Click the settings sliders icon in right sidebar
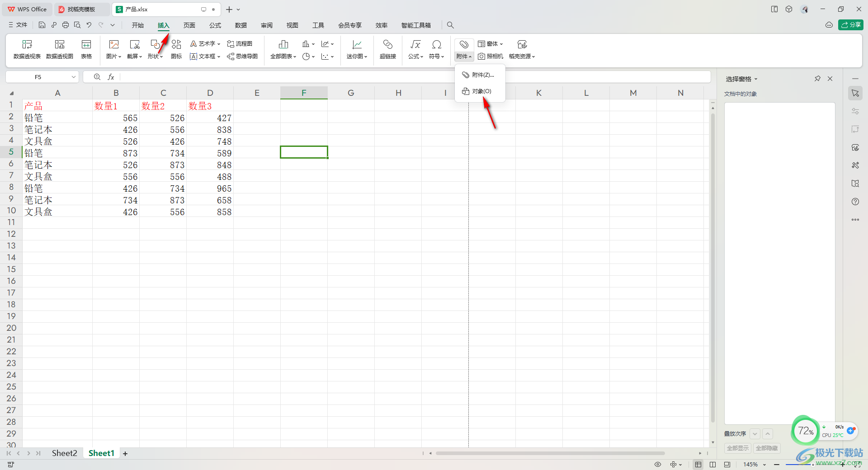This screenshot has width=868, height=470. coord(855,111)
